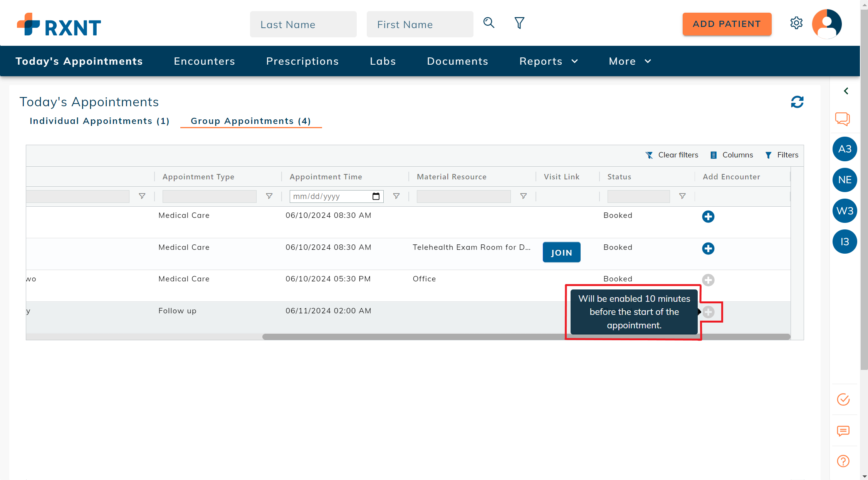Click the ADD PATIENT button

[x=727, y=24]
